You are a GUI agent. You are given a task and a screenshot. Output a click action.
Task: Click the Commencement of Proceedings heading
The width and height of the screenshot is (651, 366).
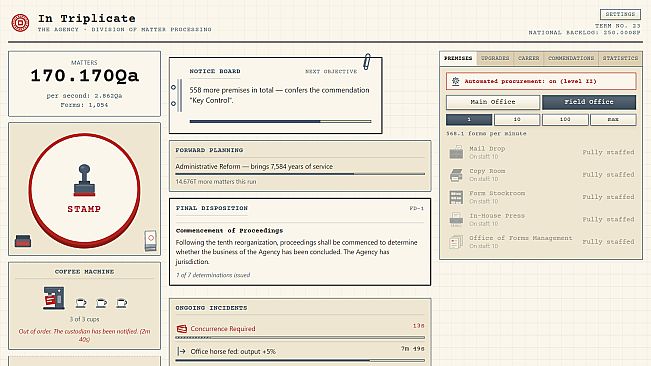[229, 231]
